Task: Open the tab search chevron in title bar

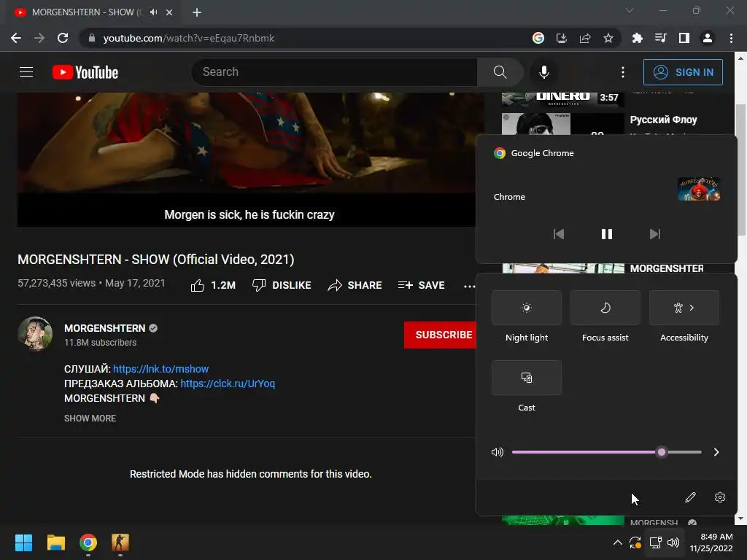Action: click(630, 10)
